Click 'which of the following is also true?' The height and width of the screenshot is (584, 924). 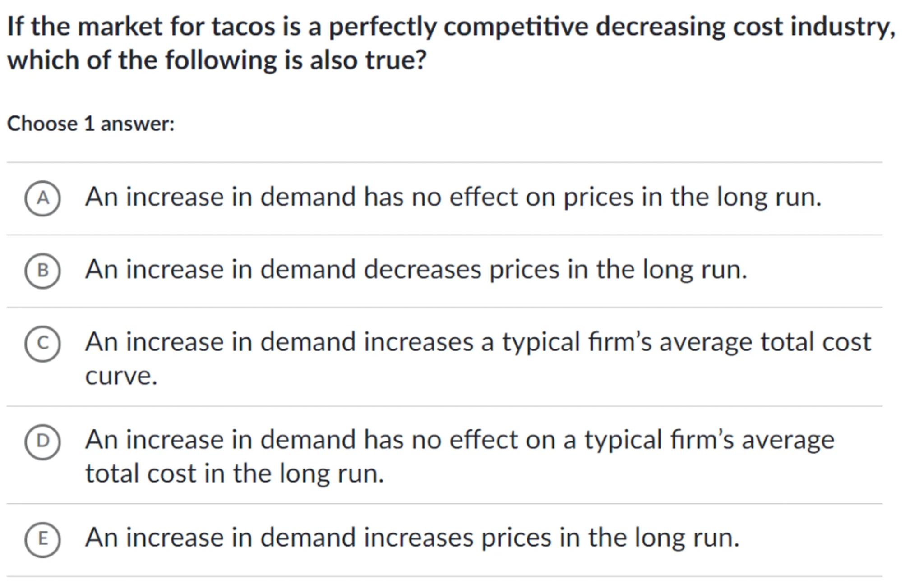217,60
